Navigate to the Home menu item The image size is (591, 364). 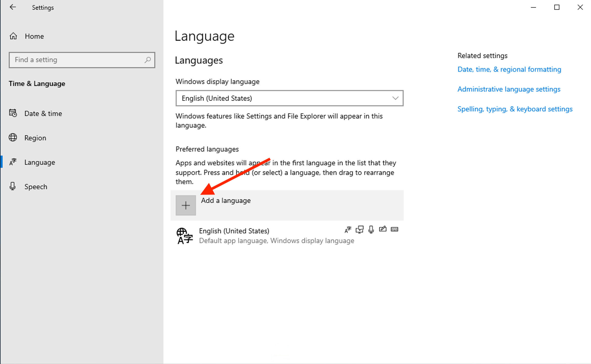[34, 36]
